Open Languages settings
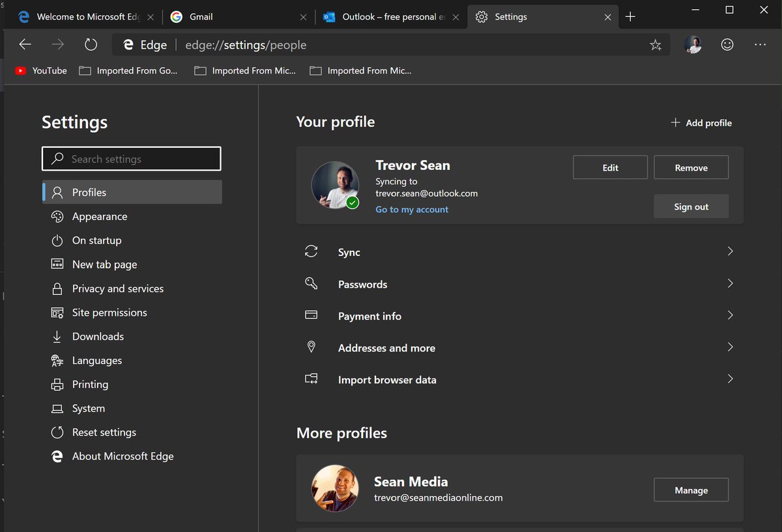The width and height of the screenshot is (782, 532). pos(132,361)
